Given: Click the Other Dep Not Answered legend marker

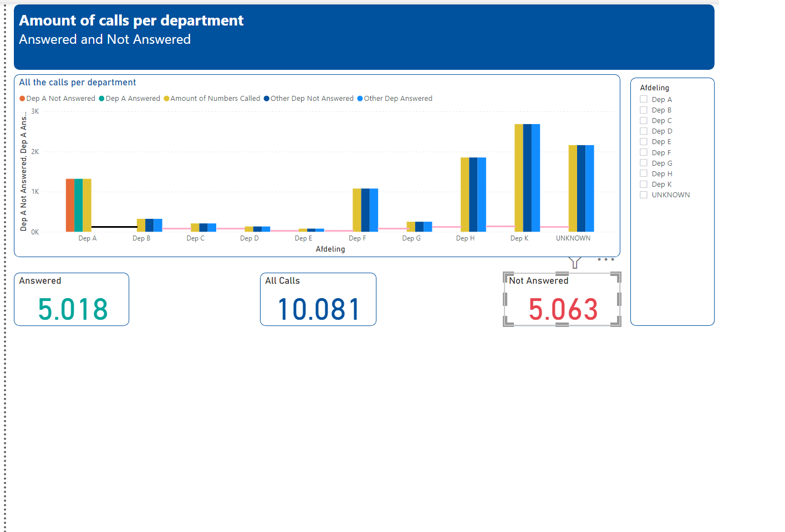Looking at the screenshot, I should (267, 99).
